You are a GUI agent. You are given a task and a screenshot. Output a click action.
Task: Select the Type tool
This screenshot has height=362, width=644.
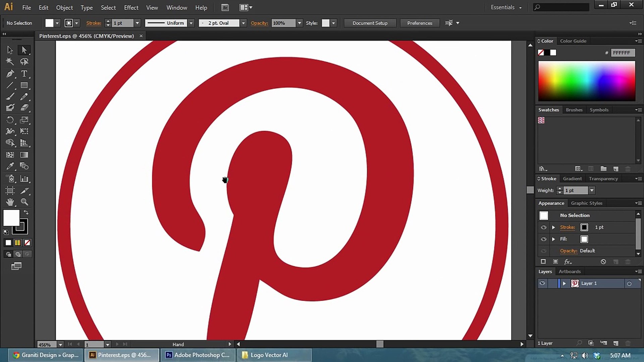pyautogui.click(x=24, y=74)
